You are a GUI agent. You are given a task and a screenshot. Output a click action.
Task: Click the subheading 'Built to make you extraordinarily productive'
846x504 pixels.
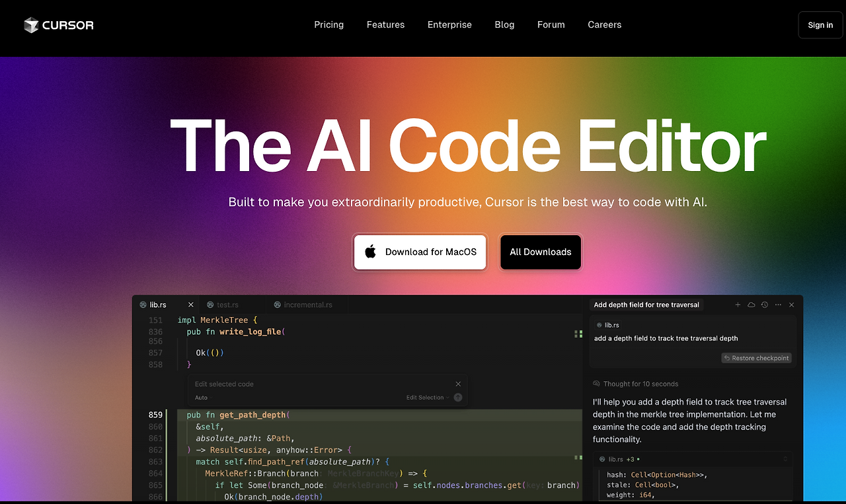pyautogui.click(x=355, y=202)
